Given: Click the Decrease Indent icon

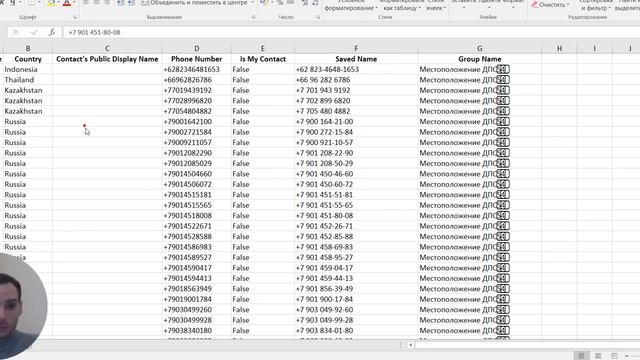Looking at the screenshot, I should click(x=120, y=2).
